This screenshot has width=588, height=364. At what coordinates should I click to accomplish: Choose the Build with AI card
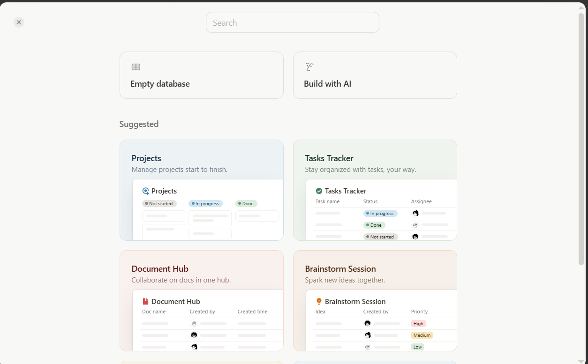(375, 75)
